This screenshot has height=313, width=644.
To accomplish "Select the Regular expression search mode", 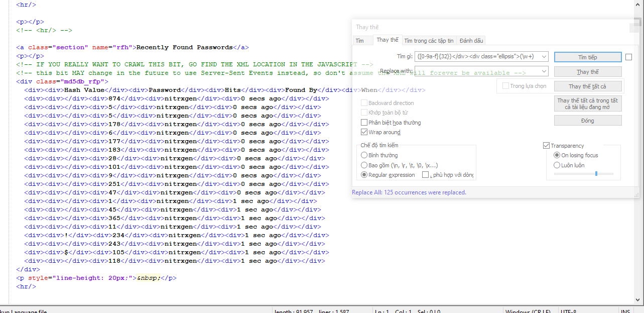I will coord(364,175).
